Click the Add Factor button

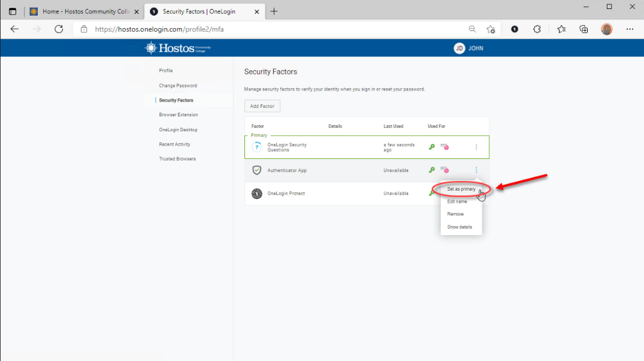(262, 106)
